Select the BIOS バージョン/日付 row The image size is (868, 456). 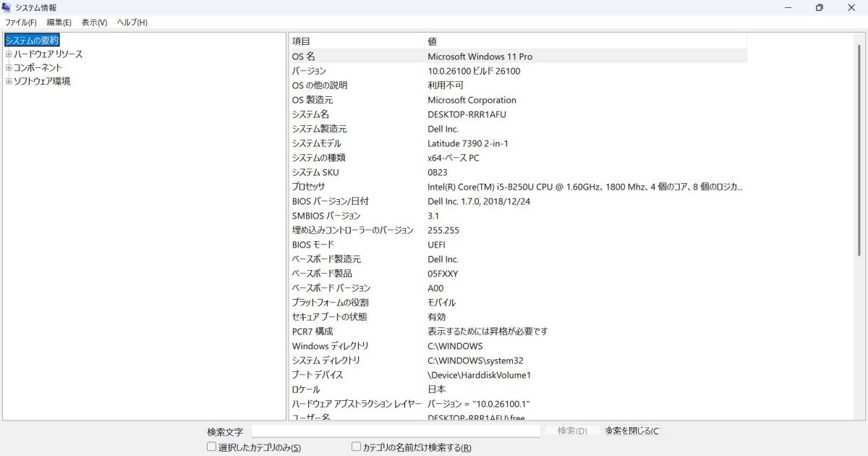[x=518, y=201]
